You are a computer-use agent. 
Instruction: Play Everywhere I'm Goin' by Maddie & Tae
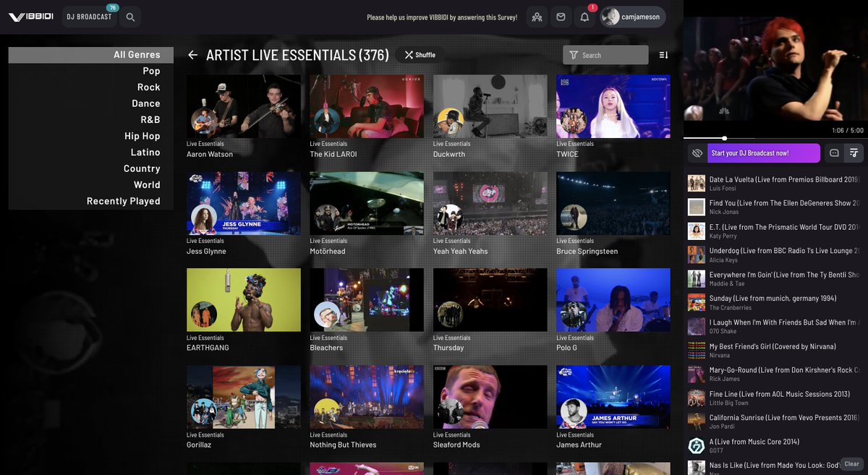(x=775, y=278)
